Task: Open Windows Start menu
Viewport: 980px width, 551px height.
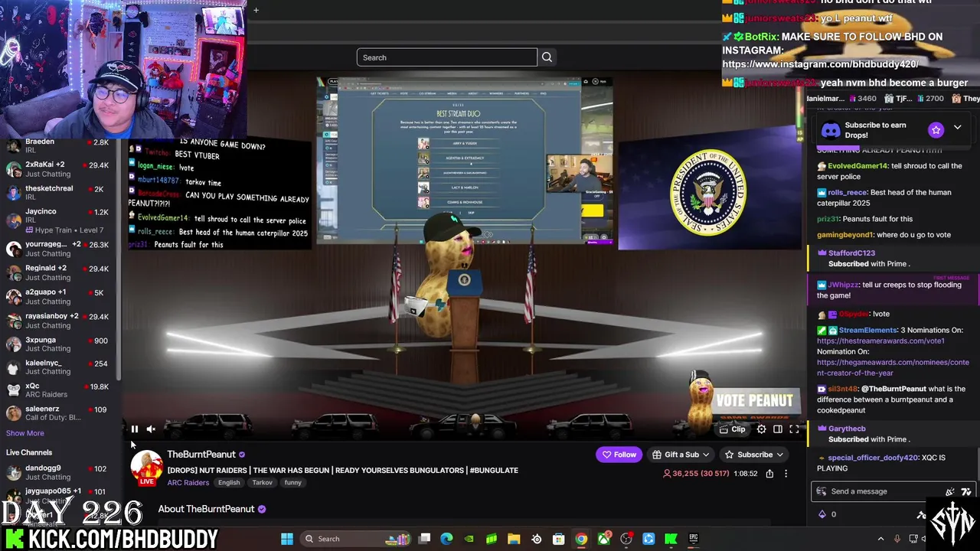Action: (287, 539)
